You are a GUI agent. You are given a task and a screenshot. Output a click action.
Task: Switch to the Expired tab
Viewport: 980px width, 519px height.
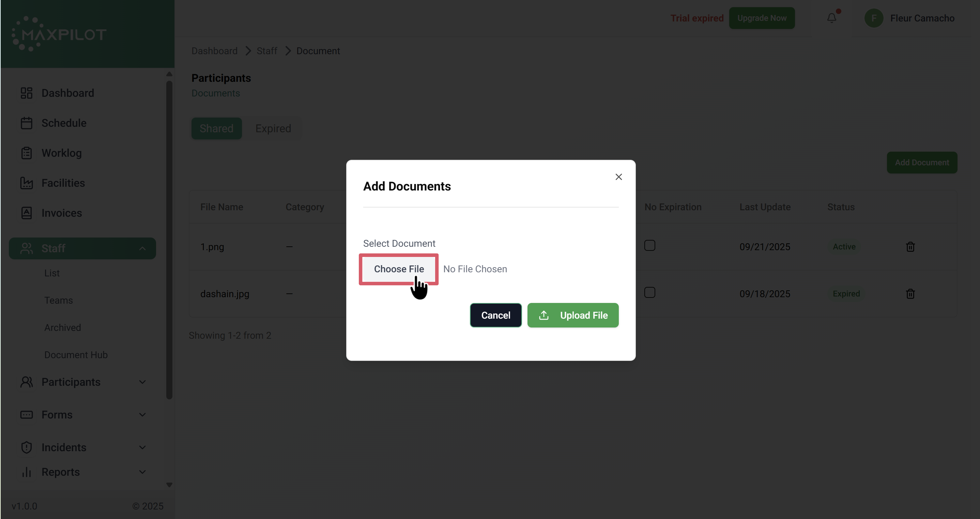tap(273, 128)
